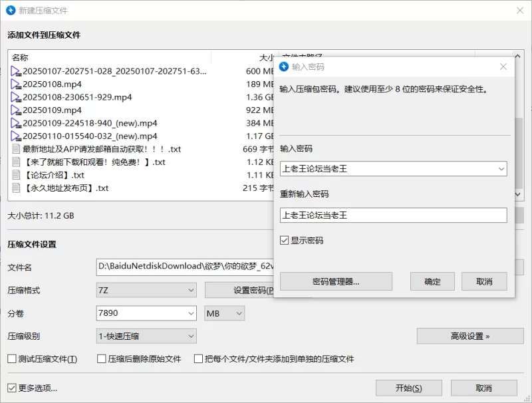Image resolution: width=532 pixels, height=403 pixels.
Task: Click the text file icon of 【永久地址发布页】.txt
Action: 16,188
